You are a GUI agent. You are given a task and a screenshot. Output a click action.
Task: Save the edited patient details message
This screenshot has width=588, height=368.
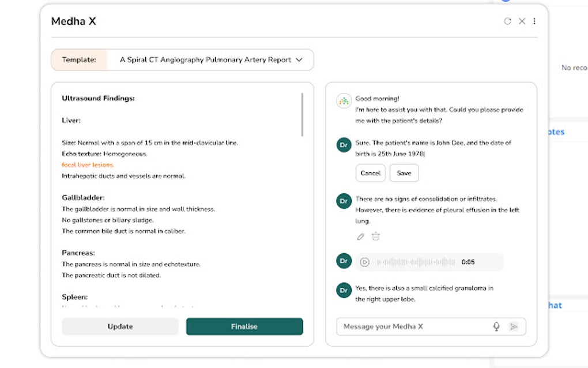click(404, 173)
